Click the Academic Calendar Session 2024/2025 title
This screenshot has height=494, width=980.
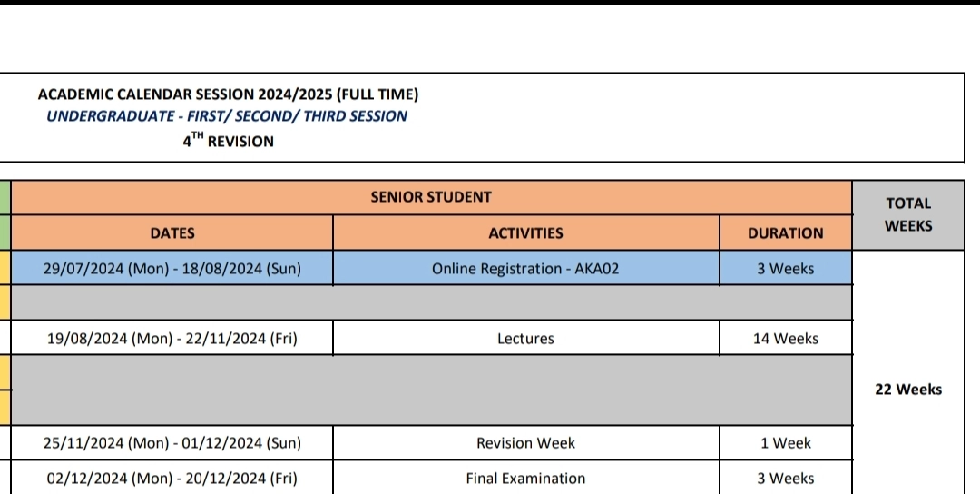point(228,94)
